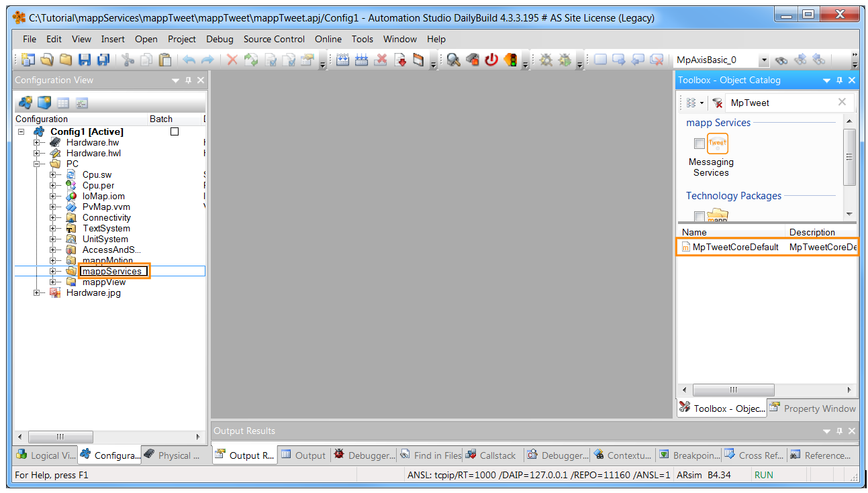Select the TextSystem tree item
The height and width of the screenshot is (493, 868).
pyautogui.click(x=106, y=228)
